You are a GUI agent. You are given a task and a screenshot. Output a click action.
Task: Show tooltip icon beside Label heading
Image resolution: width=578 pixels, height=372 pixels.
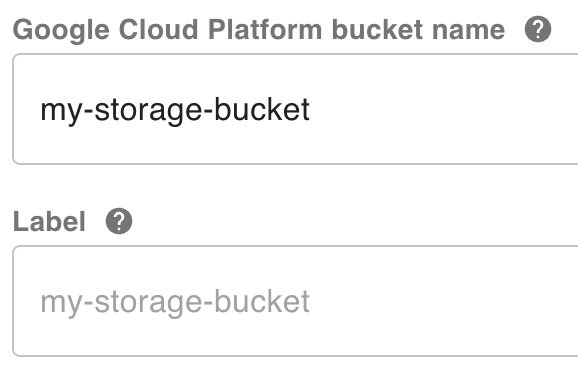tap(119, 221)
